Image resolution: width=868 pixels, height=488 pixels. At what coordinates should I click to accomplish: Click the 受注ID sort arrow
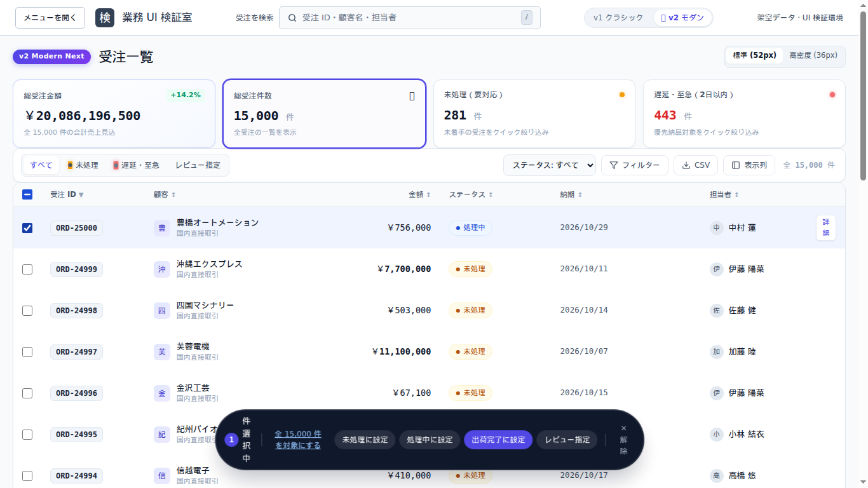click(81, 195)
